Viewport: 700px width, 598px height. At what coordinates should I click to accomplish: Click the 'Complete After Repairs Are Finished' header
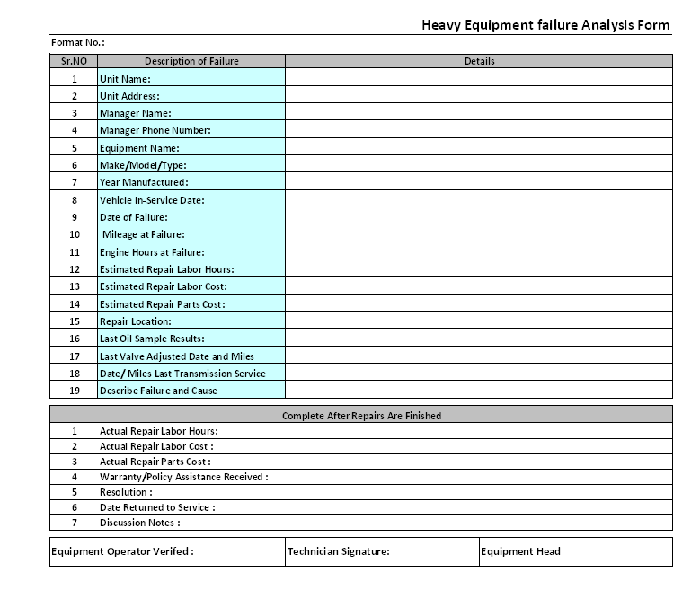361,415
